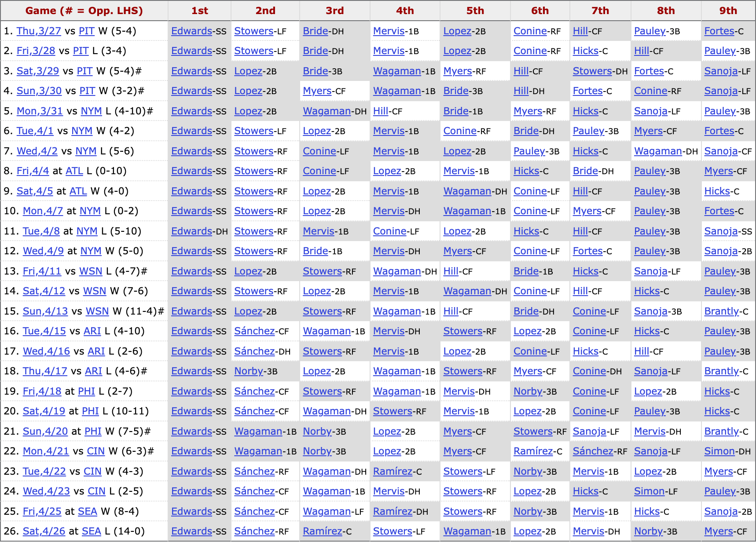Viewport: 756px width, 542px height.
Task: Click Norby-3B batting 2nd in game 18
Action: [256, 371]
